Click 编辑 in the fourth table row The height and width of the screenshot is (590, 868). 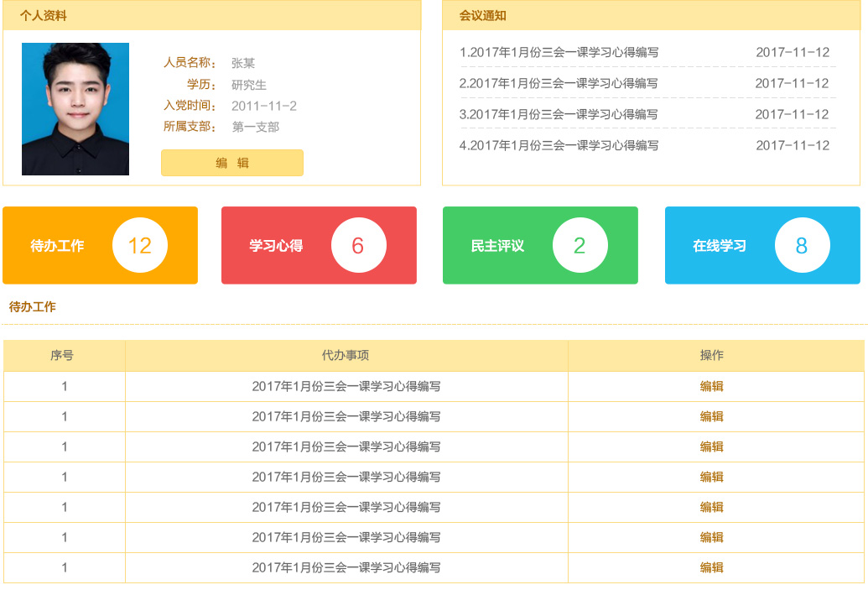point(712,477)
